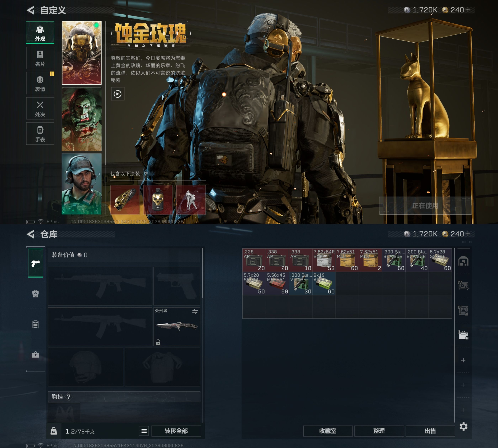This screenshot has height=448, width=498.
Task: Open the empty pistol sidearm slot
Action: (x=177, y=286)
